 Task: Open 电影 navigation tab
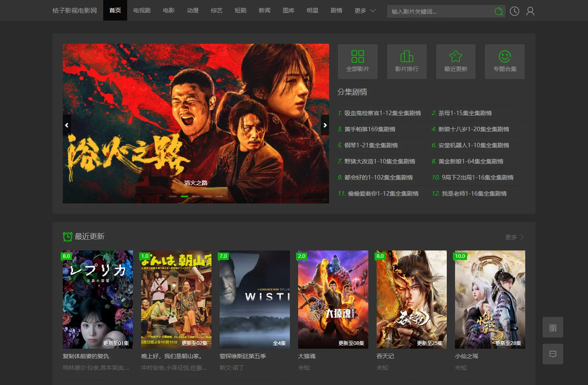[x=169, y=10]
